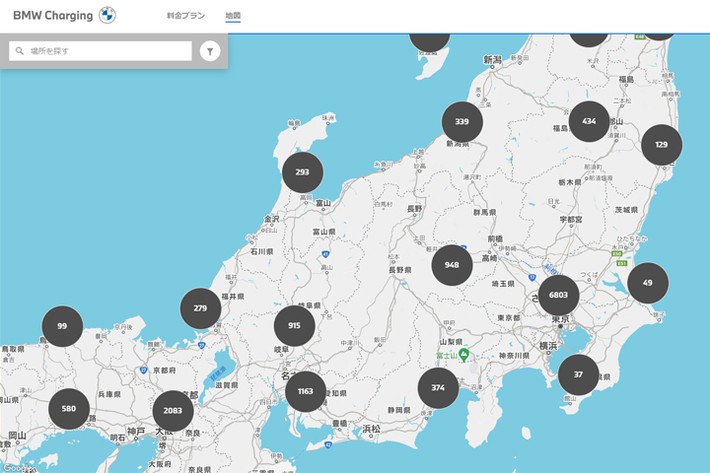Viewport: 710px width, 473px height.
Task: Click the BMW Charging title link
Action: coord(53,15)
